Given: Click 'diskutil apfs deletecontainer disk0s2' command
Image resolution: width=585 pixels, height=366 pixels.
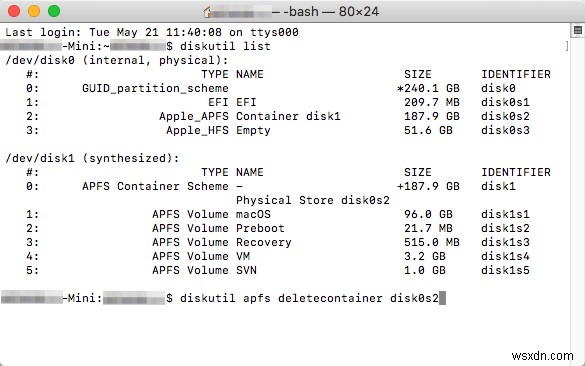Looking at the screenshot, I should [309, 298].
